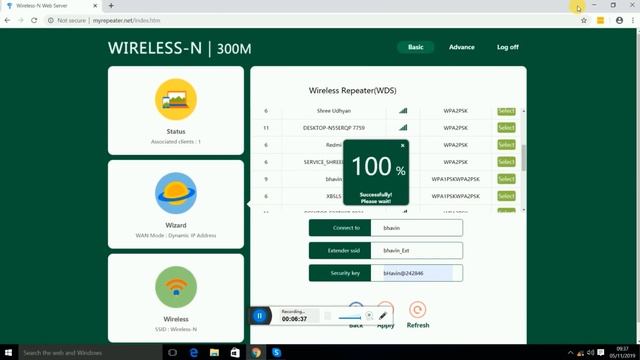This screenshot has width=640, height=360.
Task: Open Microsoft Edge from taskbar
Action: click(194, 352)
